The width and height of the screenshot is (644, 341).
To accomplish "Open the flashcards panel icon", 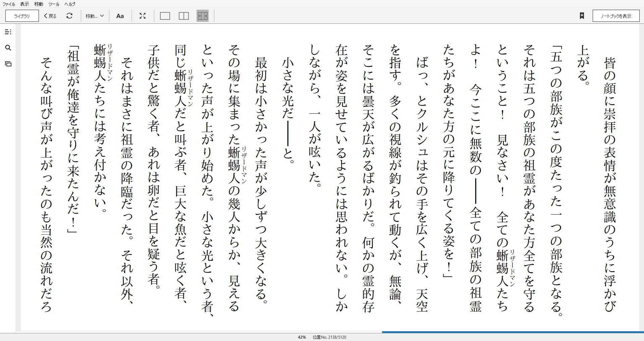I will pyautogui.click(x=8, y=63).
